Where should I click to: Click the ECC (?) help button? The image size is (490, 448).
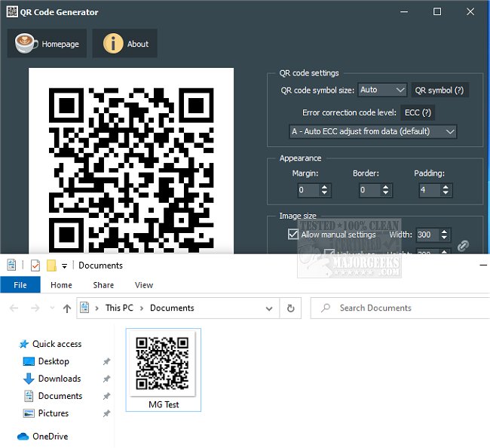418,112
